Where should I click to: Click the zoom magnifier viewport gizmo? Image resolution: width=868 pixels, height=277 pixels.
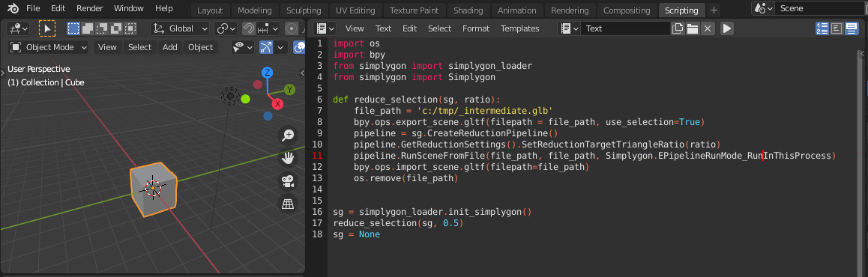pos(288,135)
